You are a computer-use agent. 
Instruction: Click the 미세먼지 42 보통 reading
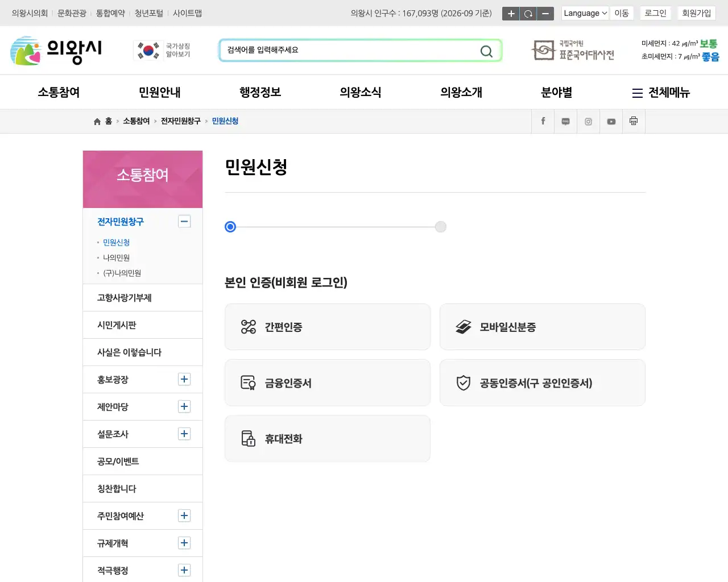(680, 44)
